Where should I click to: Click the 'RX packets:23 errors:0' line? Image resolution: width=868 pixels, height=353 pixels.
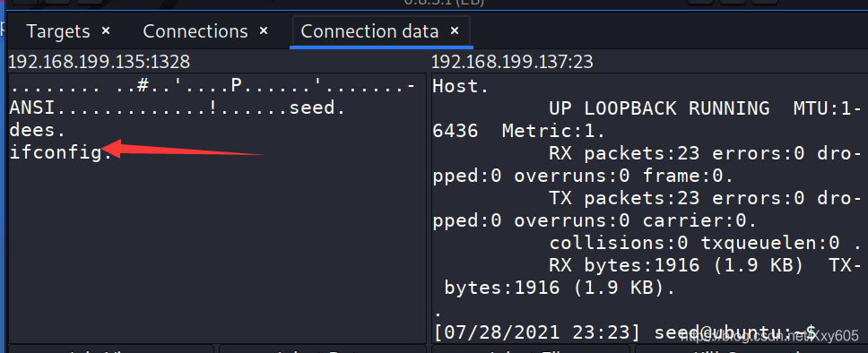(706, 153)
